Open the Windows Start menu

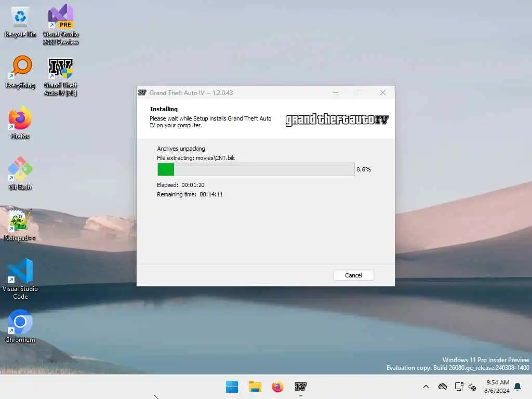click(232, 387)
